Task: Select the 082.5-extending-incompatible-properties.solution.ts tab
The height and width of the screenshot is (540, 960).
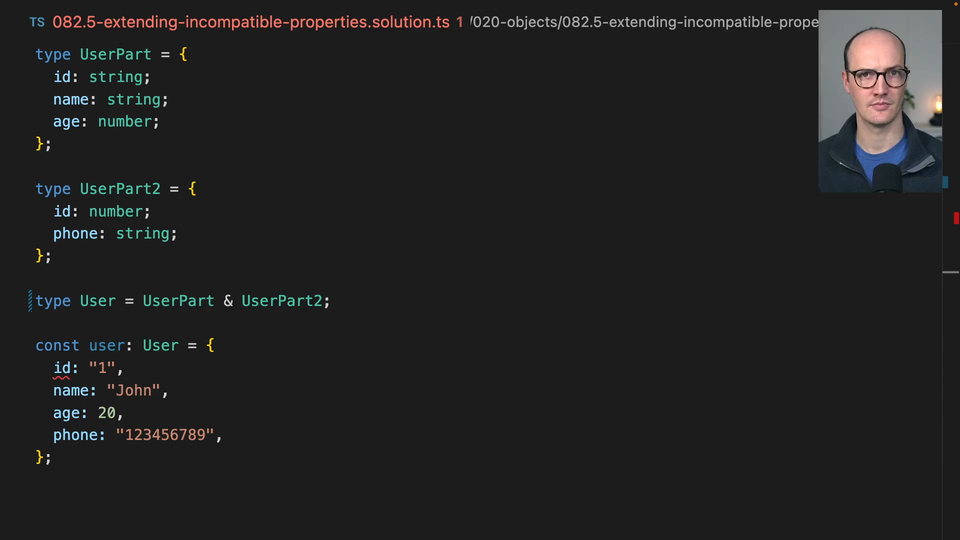Action: (x=251, y=22)
